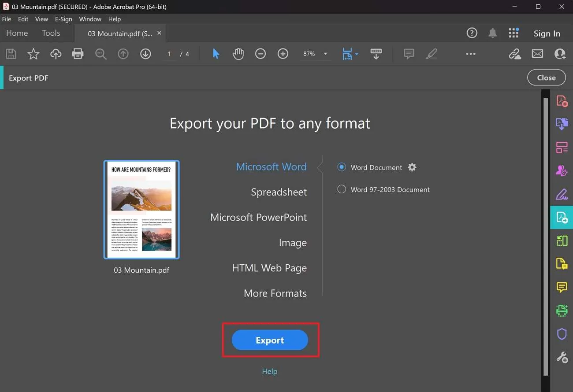Add document to starred with star icon

pos(33,54)
